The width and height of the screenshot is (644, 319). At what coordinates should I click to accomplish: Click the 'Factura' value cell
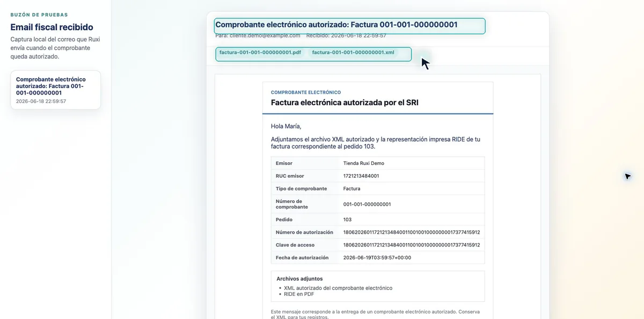point(352,189)
